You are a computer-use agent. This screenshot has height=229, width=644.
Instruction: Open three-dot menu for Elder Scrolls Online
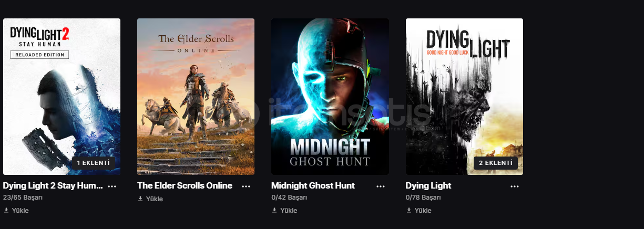[246, 186]
